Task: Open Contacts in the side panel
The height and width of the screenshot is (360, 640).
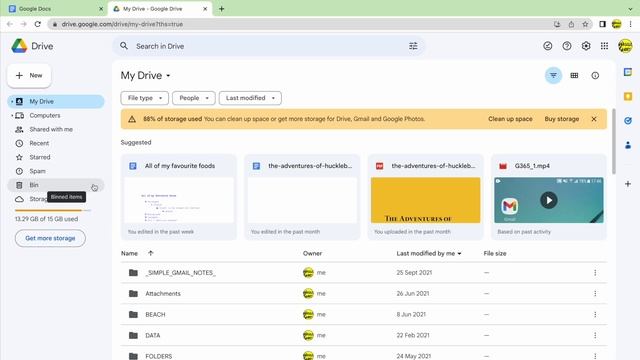Action: (x=628, y=144)
